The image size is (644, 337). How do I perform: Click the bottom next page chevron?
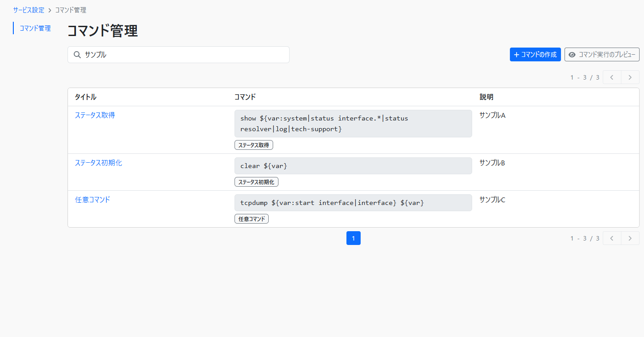[x=630, y=238]
